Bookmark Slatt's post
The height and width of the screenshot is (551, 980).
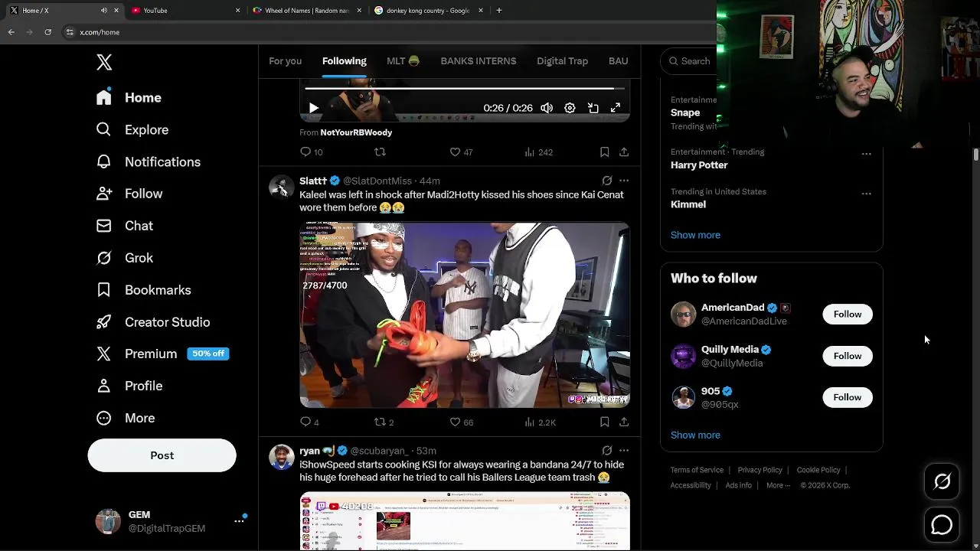coord(604,422)
